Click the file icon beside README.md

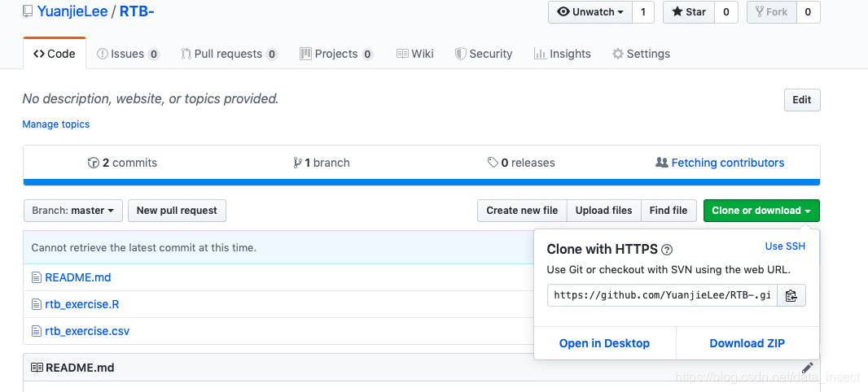[x=36, y=277]
